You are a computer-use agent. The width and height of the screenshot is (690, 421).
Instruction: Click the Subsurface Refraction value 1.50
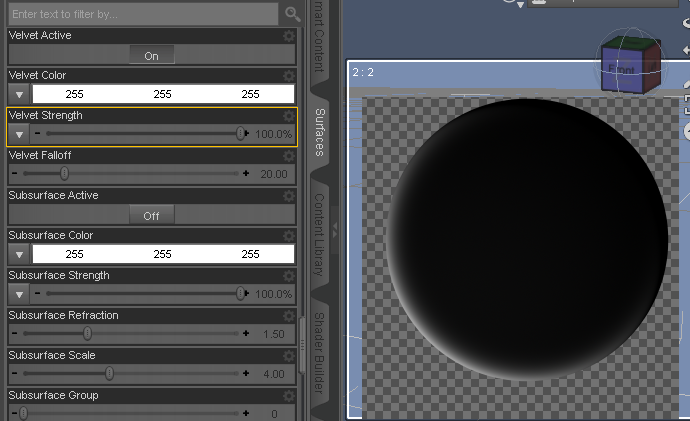(x=274, y=334)
